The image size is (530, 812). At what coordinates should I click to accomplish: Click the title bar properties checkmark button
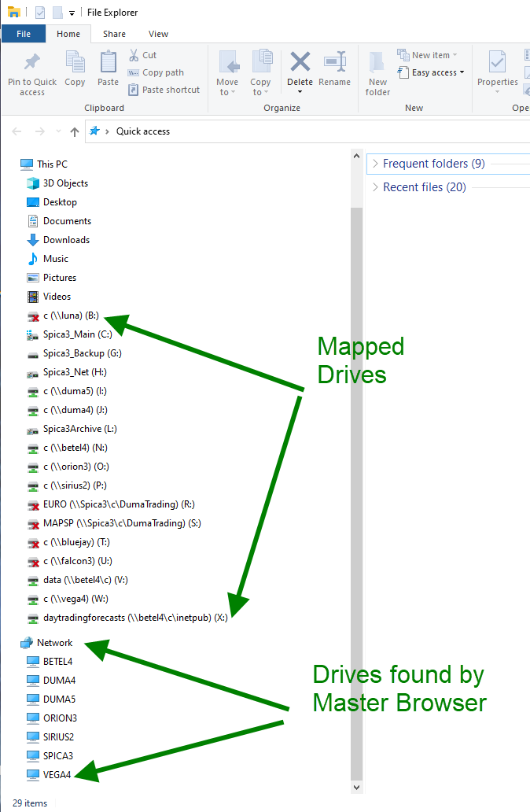(x=40, y=13)
